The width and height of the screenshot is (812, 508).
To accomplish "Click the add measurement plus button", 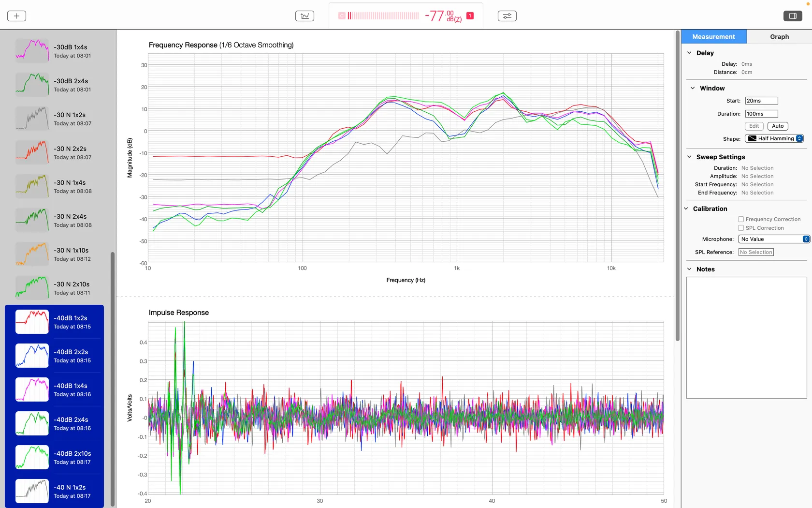I will [16, 16].
